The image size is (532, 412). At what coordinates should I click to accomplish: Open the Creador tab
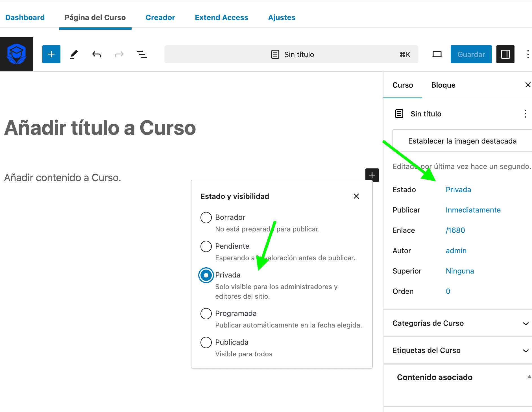[160, 18]
